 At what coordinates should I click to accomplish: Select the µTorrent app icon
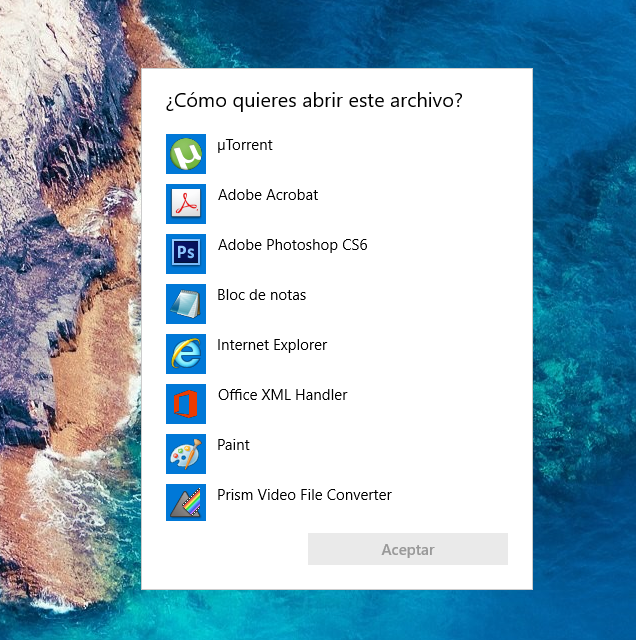click(186, 154)
